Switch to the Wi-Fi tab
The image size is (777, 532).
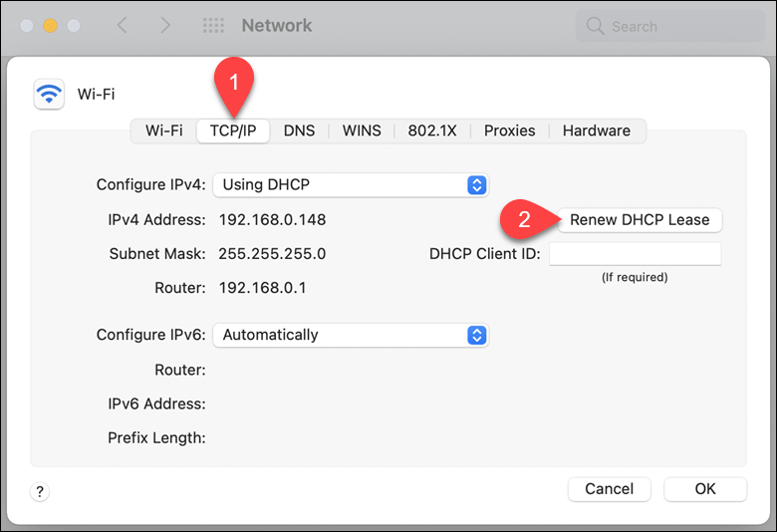click(164, 131)
